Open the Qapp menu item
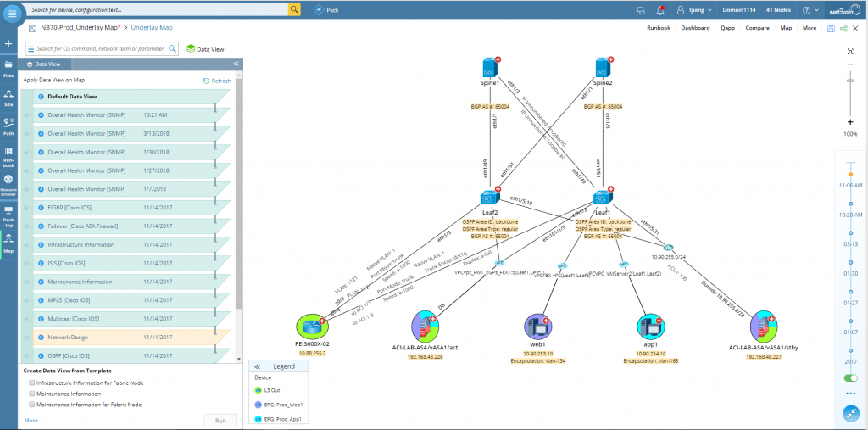Viewport: 868px width, 430px height. coord(728,28)
